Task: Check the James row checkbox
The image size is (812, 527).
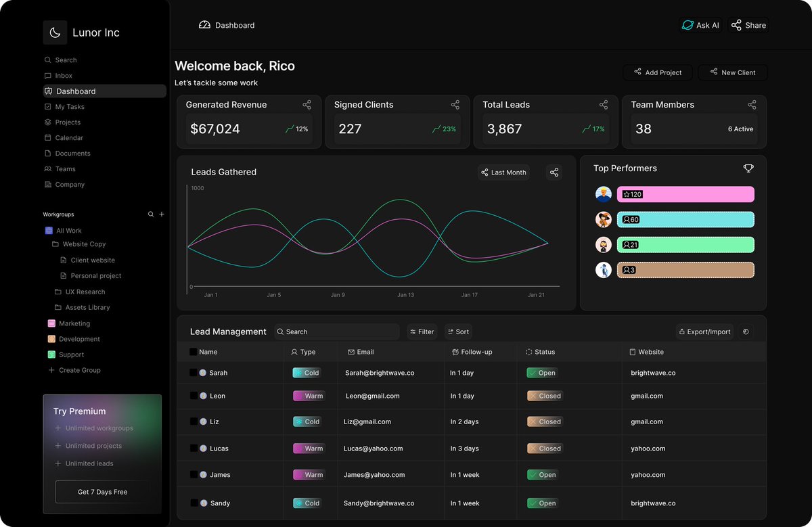Action: [x=194, y=475]
